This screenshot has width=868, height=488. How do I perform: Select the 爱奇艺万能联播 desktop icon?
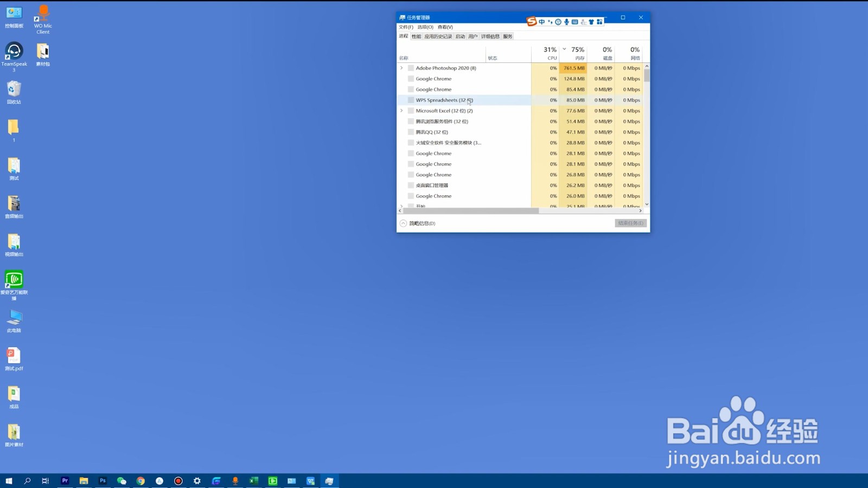pos(14,285)
